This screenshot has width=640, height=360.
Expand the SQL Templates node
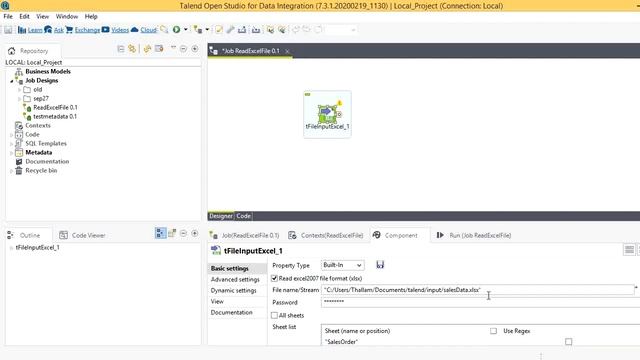[11, 144]
